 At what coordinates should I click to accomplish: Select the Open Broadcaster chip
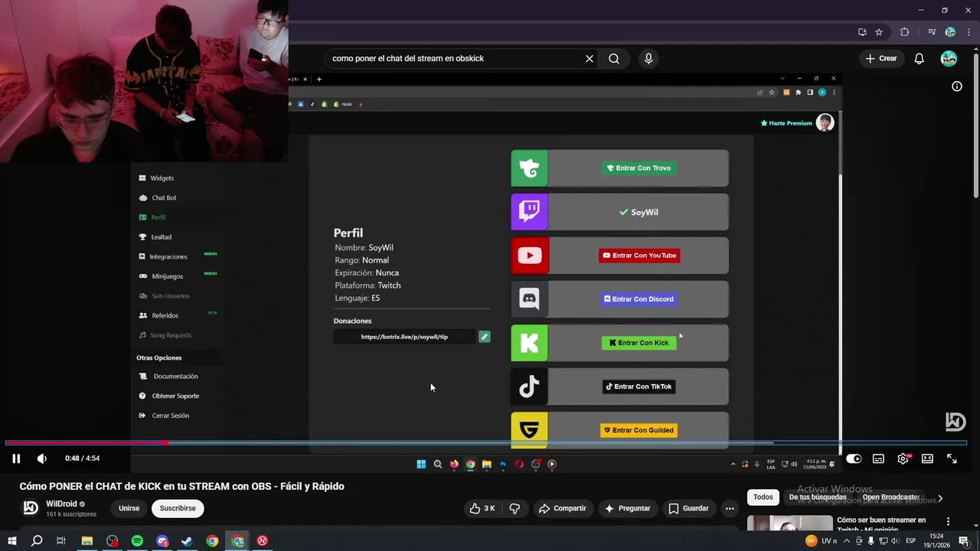click(891, 497)
